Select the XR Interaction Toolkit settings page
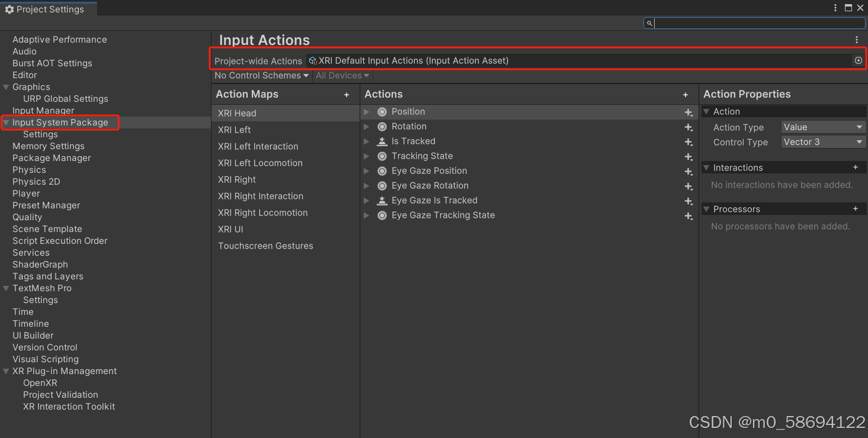Screen dimensions: 868x438 [x=69, y=407]
